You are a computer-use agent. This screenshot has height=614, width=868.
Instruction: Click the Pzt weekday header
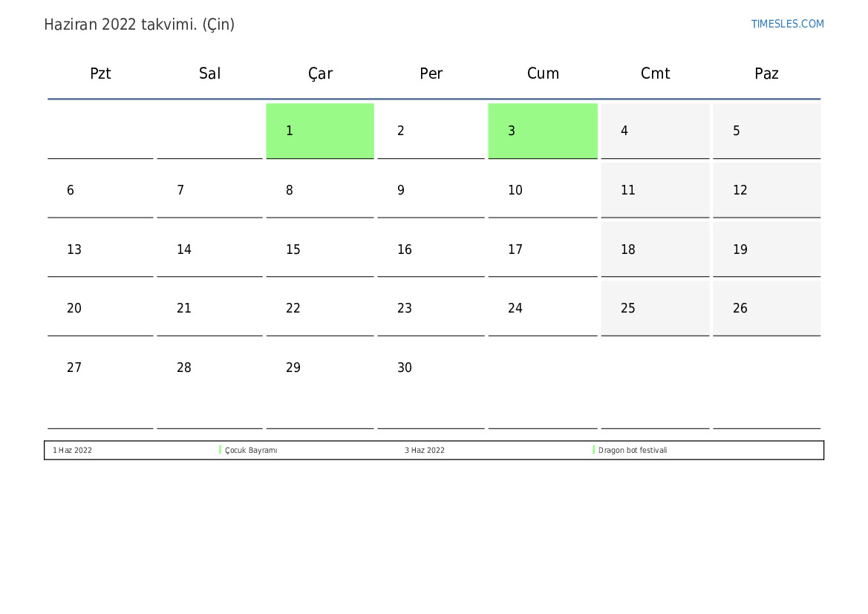[x=100, y=74]
